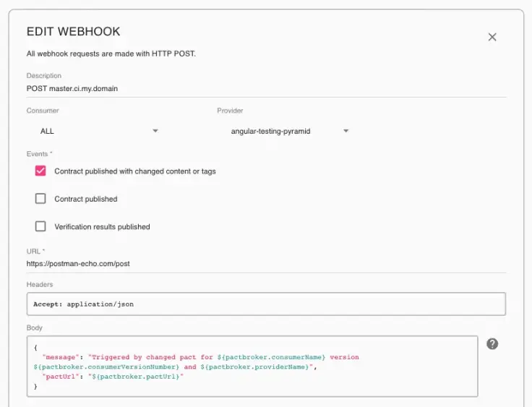This screenshot has height=407, width=532.
Task: Click the angular-testing-pyramid provider value
Action: pos(270,131)
